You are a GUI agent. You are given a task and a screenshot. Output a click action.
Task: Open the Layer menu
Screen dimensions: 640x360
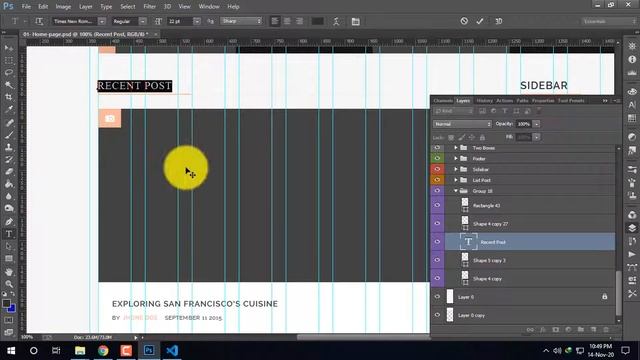click(86, 7)
